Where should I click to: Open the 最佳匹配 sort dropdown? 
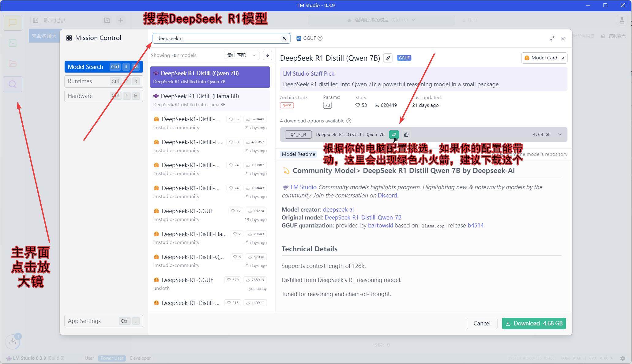coord(242,55)
